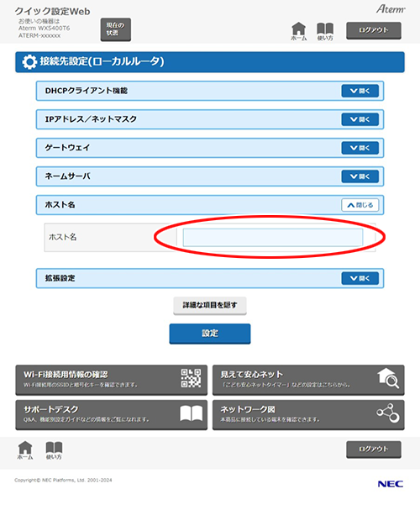420x510 pixels.
Task: Click the QR code icon on Wi-Fi panel
Action: [x=191, y=378]
